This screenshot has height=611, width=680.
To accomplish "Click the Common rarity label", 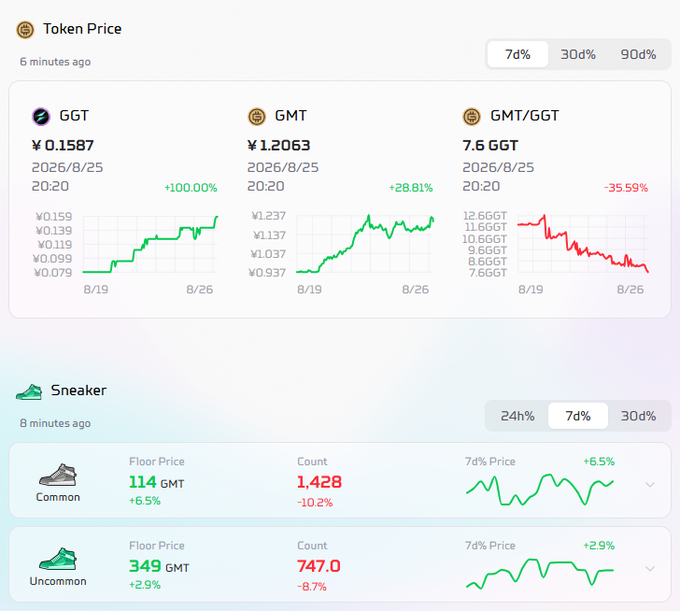I will (58, 497).
